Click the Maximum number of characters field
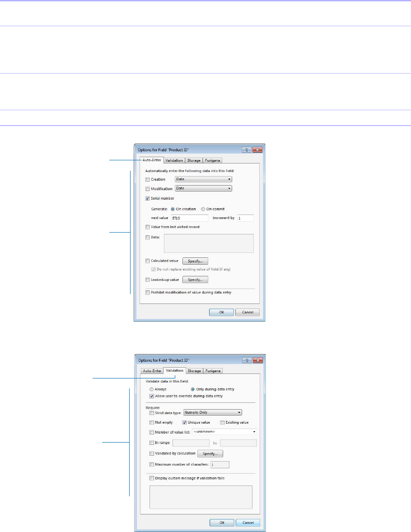 (x=220, y=464)
